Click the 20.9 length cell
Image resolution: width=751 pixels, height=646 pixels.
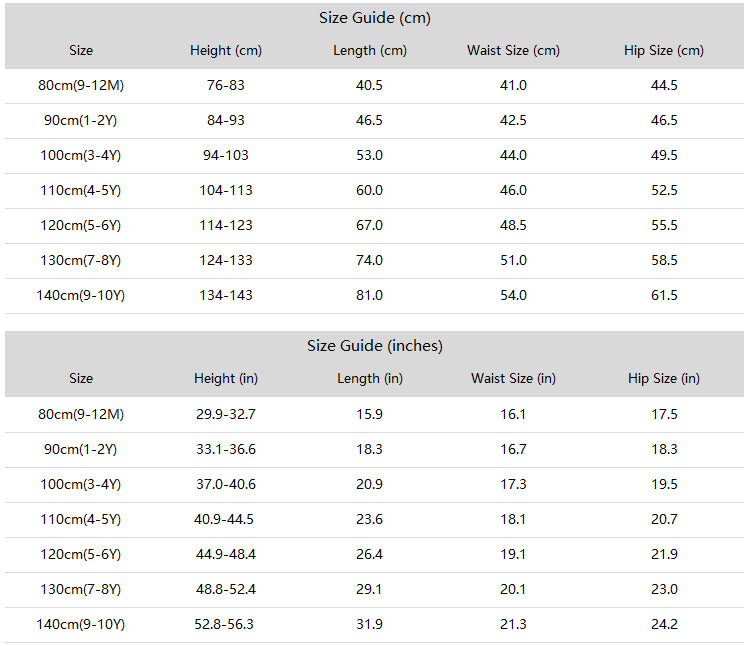[369, 484]
